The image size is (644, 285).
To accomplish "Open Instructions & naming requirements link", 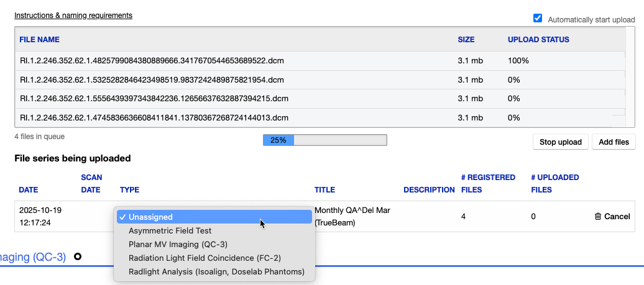I will [x=73, y=16].
